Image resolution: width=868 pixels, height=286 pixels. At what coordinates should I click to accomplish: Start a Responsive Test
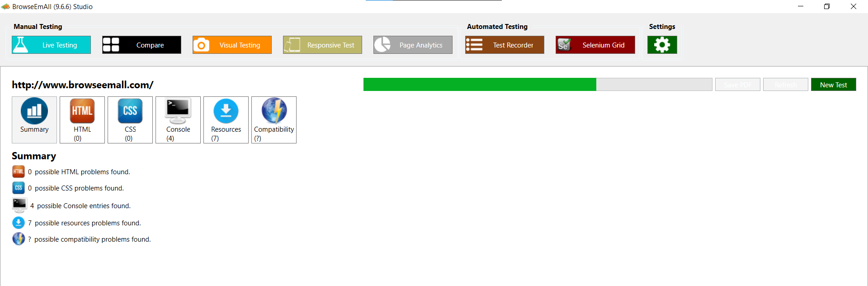(x=322, y=45)
